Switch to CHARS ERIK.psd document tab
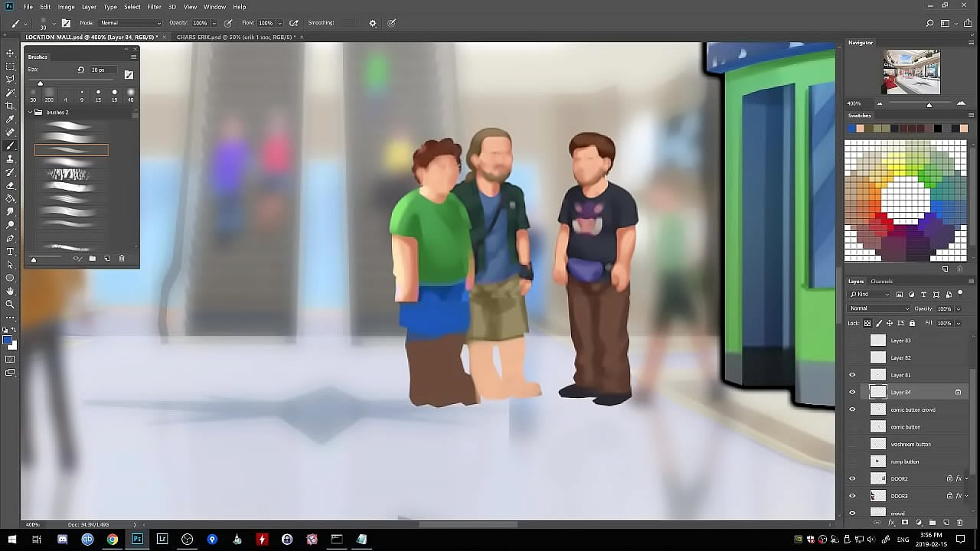 pos(234,37)
